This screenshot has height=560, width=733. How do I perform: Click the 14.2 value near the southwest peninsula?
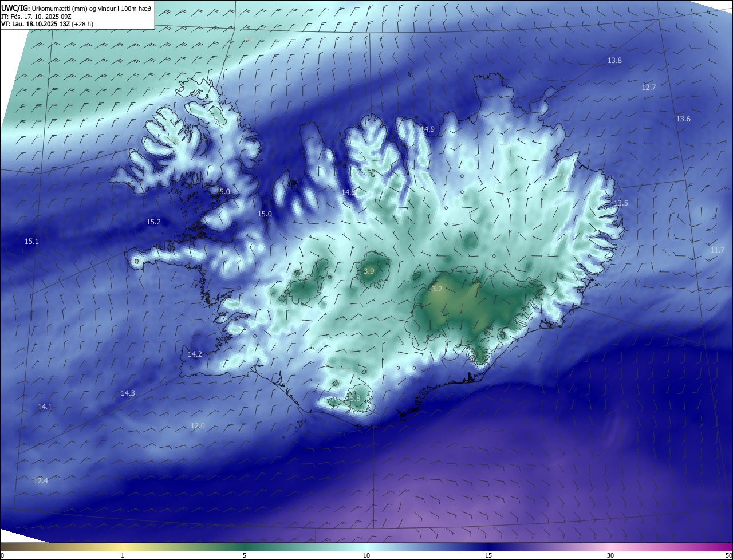[195, 354]
